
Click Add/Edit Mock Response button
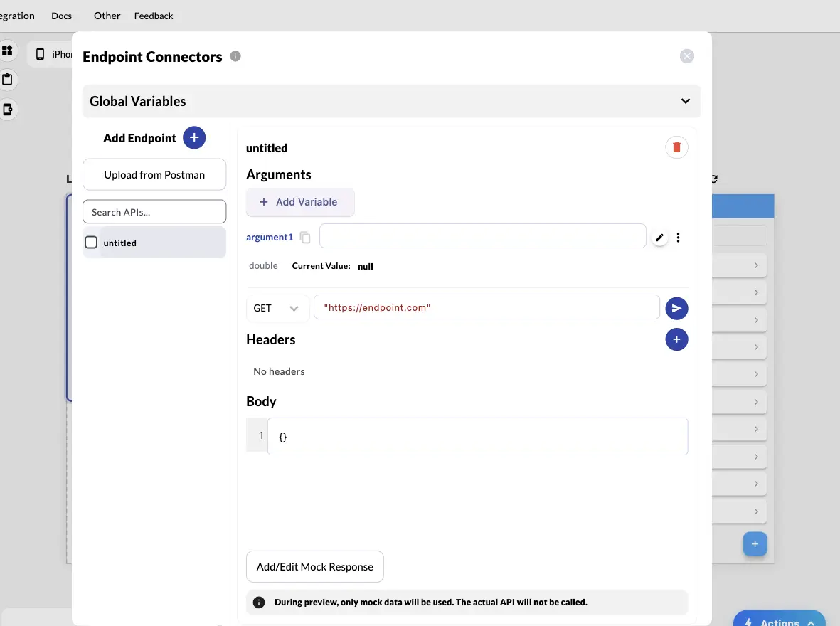pyautogui.click(x=315, y=566)
